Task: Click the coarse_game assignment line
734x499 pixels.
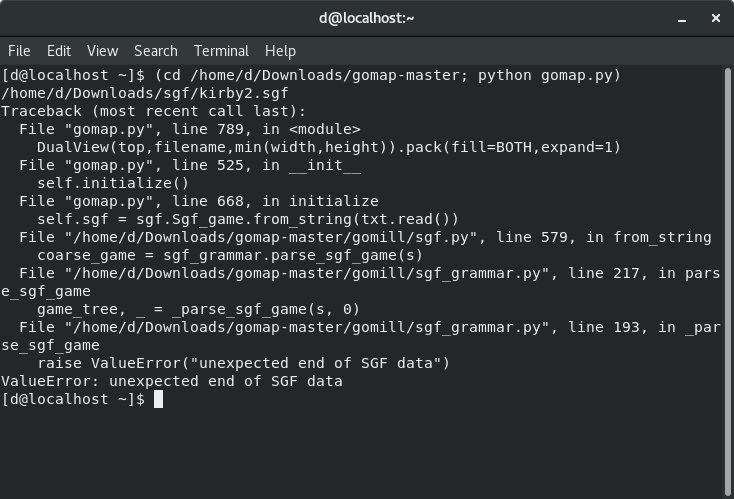Action: click(x=230, y=255)
